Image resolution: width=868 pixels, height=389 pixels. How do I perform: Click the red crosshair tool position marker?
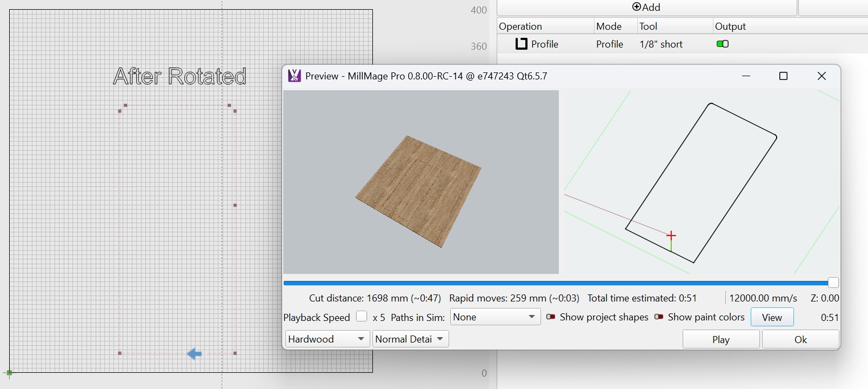(671, 236)
